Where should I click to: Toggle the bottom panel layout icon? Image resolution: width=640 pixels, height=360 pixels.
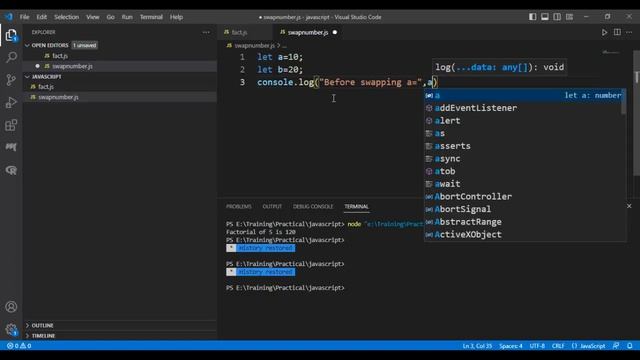coord(545,17)
